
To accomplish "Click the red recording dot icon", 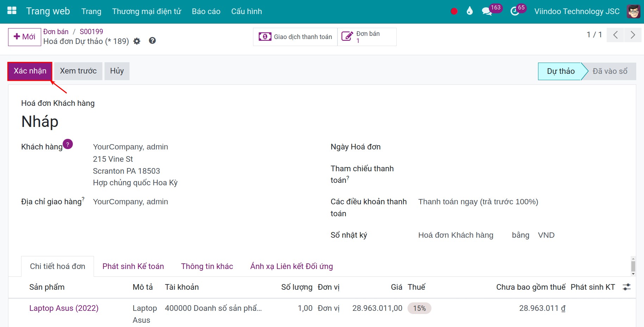I will point(454,11).
